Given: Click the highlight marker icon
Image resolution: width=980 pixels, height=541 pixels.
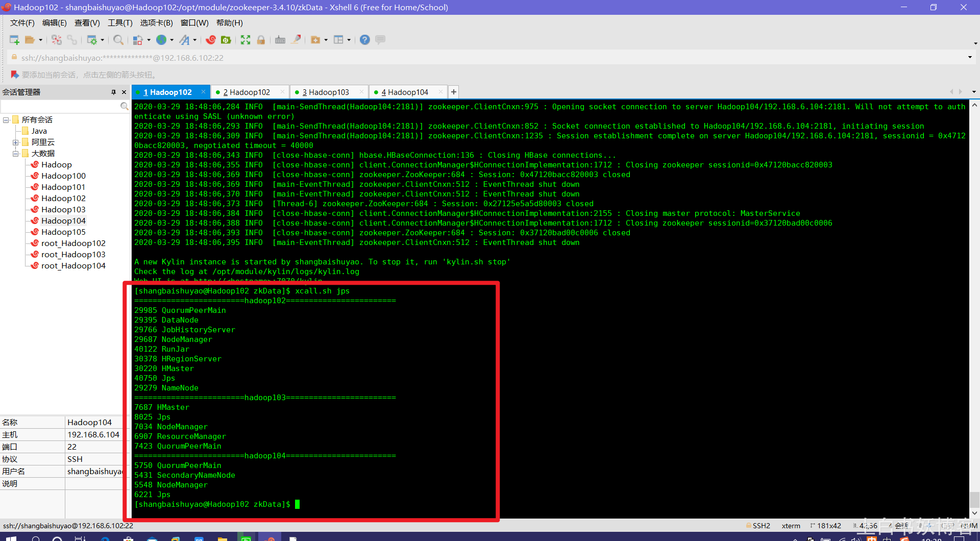Looking at the screenshot, I should click(296, 40).
